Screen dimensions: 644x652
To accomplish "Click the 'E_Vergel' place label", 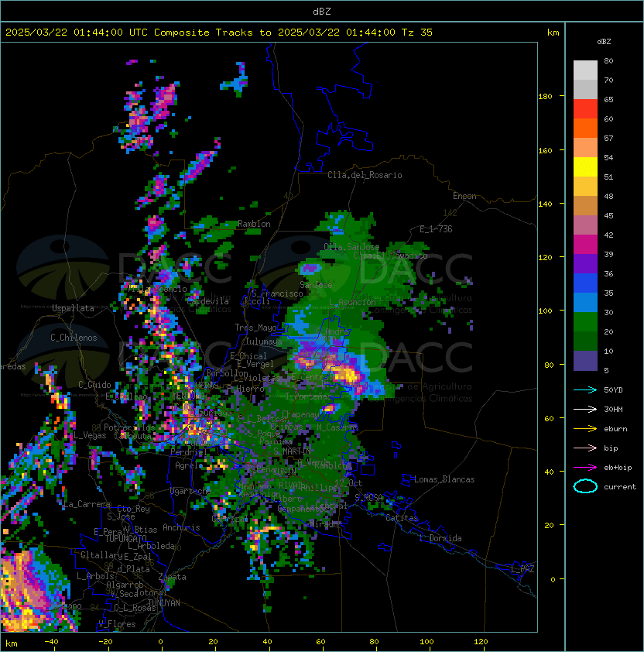I will [255, 364].
